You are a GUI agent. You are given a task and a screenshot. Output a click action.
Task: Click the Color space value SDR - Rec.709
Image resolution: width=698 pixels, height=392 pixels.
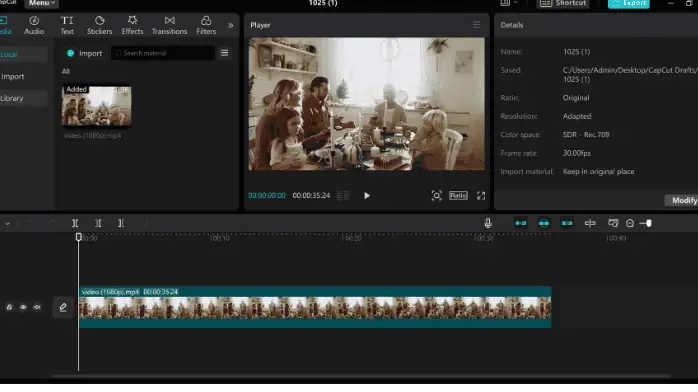pyautogui.click(x=586, y=135)
